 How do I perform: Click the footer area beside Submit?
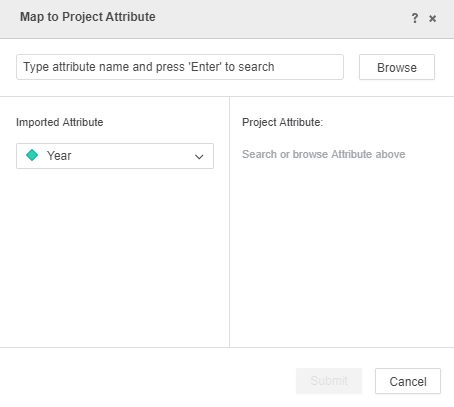pos(147,381)
